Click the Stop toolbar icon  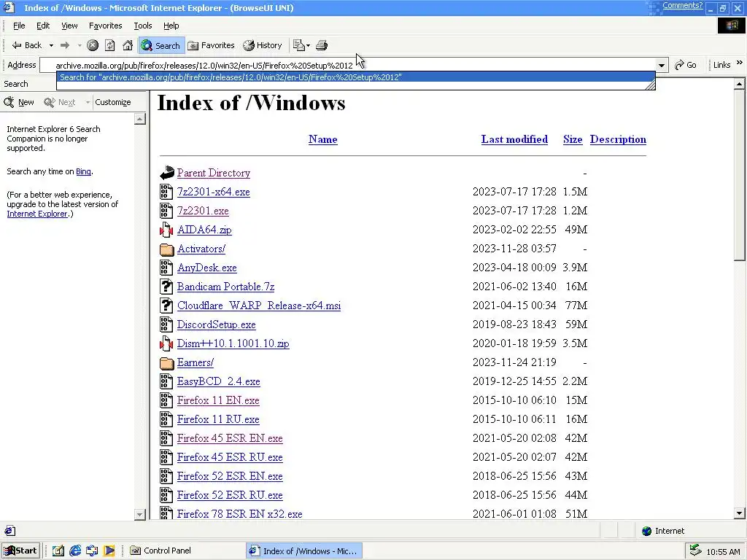(93, 45)
